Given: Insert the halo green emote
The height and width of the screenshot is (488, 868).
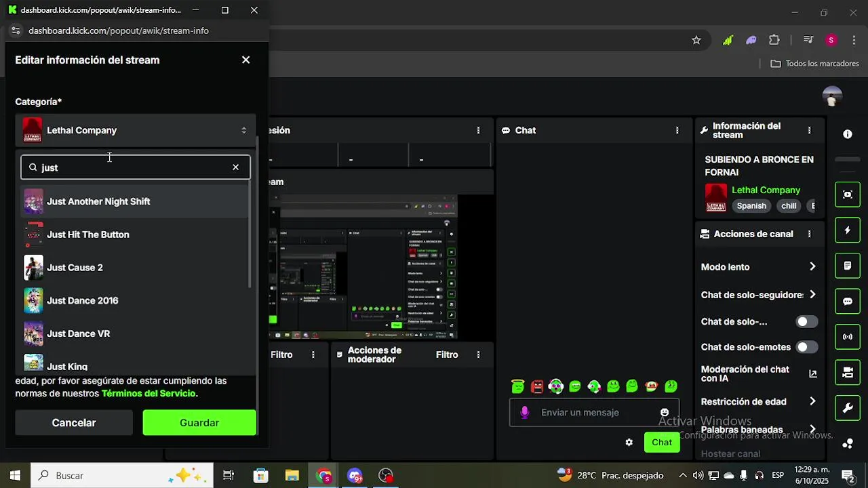Looking at the screenshot, I should [x=518, y=386].
